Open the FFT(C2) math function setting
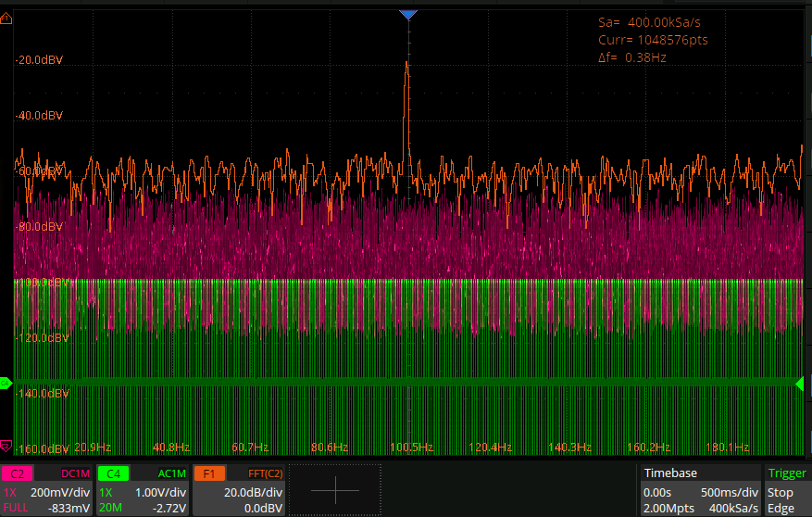 265,473
